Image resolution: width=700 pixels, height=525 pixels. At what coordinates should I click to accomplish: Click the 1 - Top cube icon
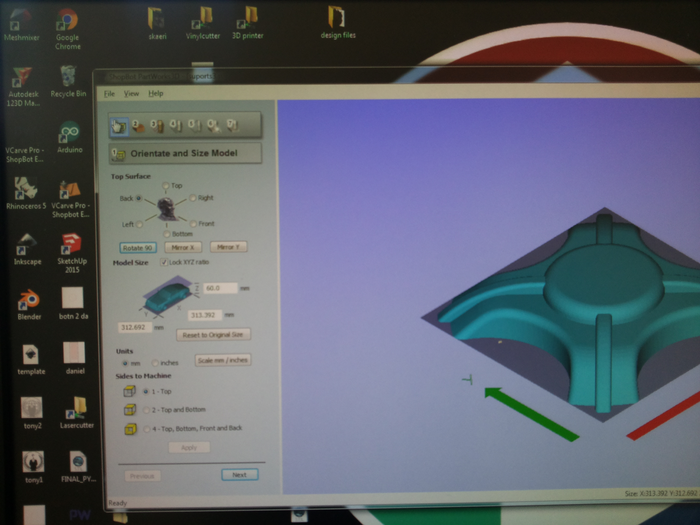[x=129, y=392]
